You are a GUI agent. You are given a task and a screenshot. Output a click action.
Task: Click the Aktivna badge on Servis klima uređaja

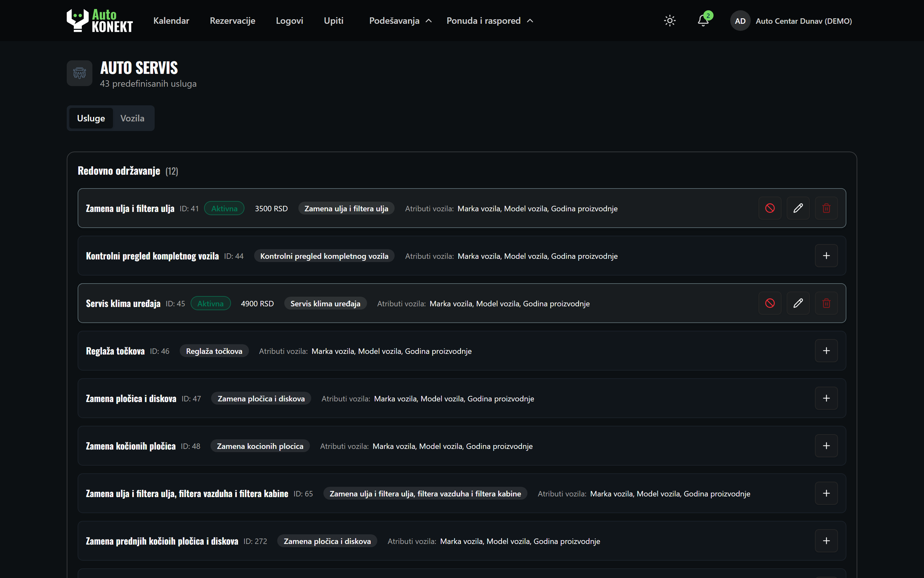click(x=210, y=303)
